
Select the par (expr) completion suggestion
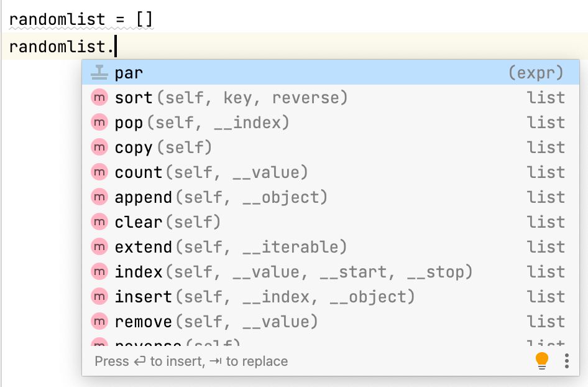[331, 72]
